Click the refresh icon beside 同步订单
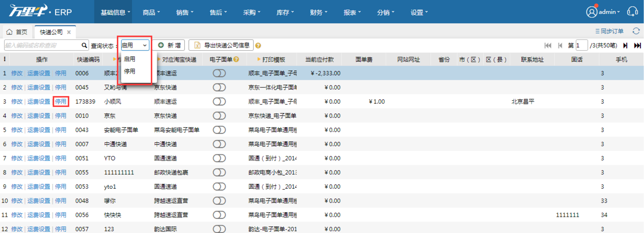The image size is (644, 233). point(636,31)
